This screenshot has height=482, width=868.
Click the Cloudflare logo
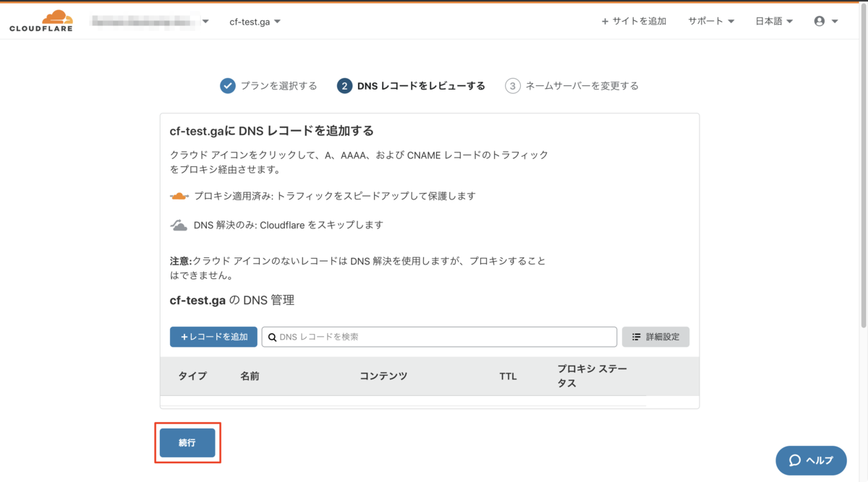point(41,20)
